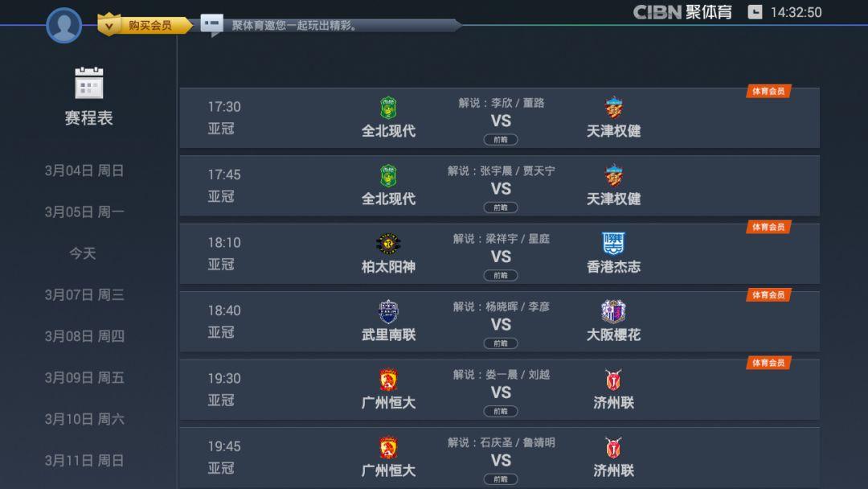
Task: Open the 赛程表 calendar icon
Action: [x=89, y=83]
